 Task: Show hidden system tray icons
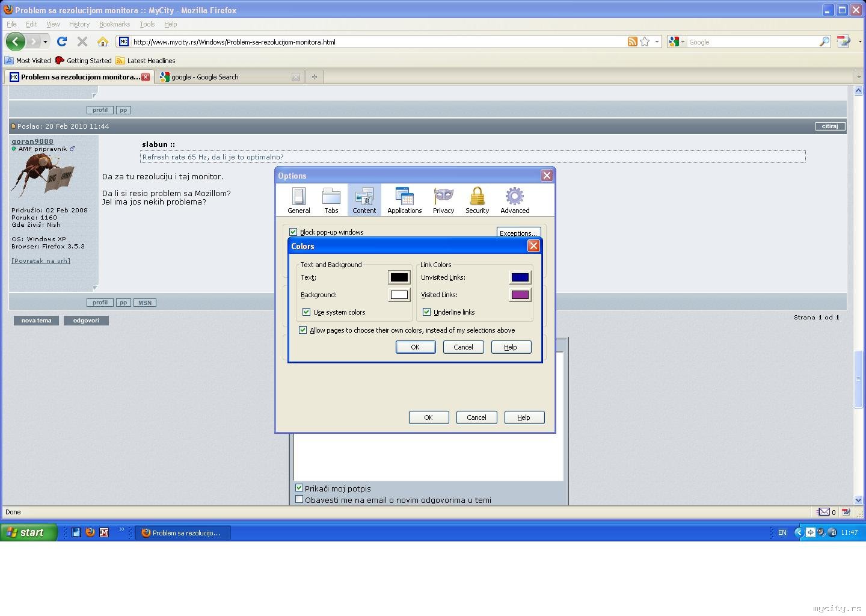click(798, 532)
